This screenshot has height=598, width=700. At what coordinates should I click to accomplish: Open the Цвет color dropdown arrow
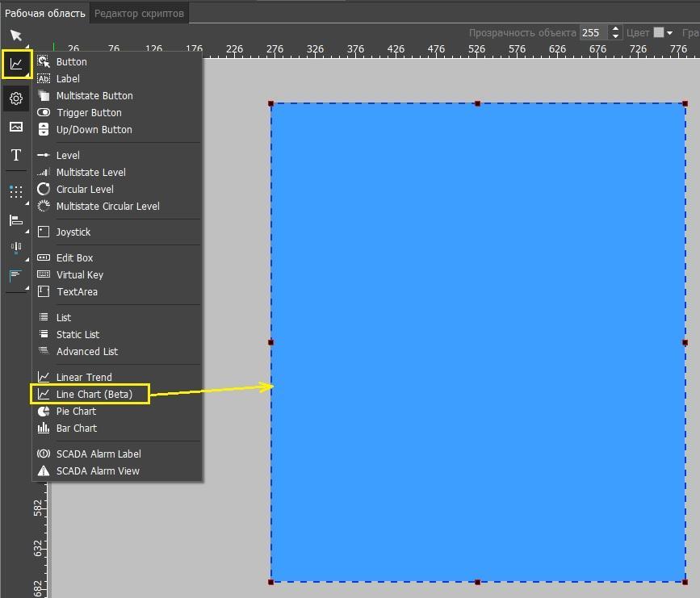(x=670, y=33)
